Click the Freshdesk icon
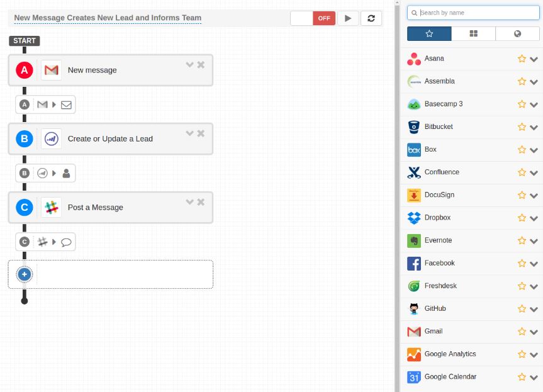543x392 pixels. coord(414,286)
